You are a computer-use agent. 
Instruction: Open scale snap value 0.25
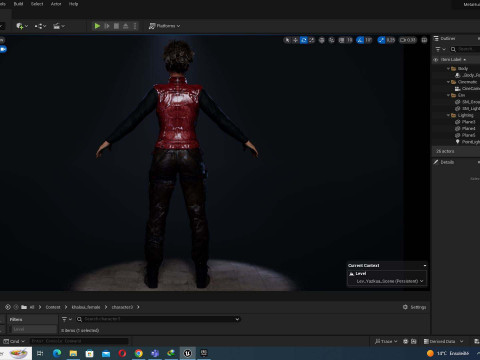(x=391, y=40)
